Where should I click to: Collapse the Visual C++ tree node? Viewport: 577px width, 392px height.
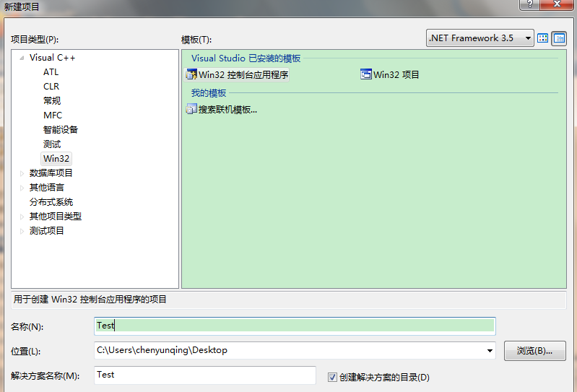[22, 58]
